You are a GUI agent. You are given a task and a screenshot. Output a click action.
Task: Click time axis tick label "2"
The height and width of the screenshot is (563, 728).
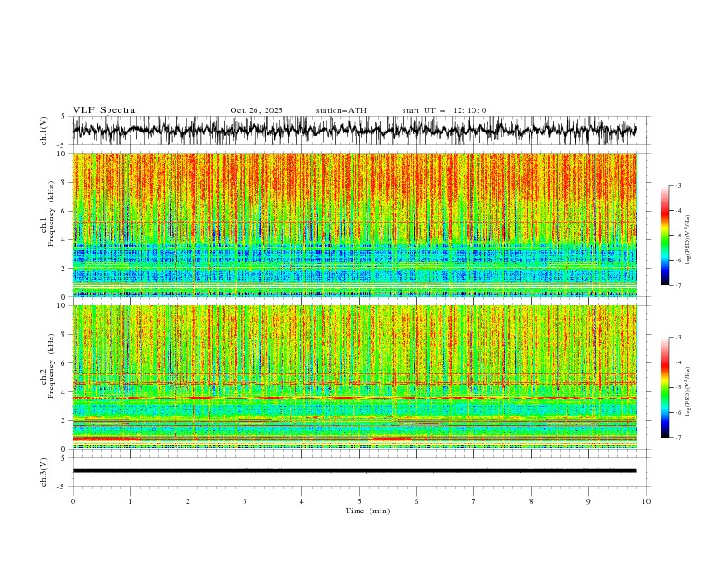(x=188, y=501)
